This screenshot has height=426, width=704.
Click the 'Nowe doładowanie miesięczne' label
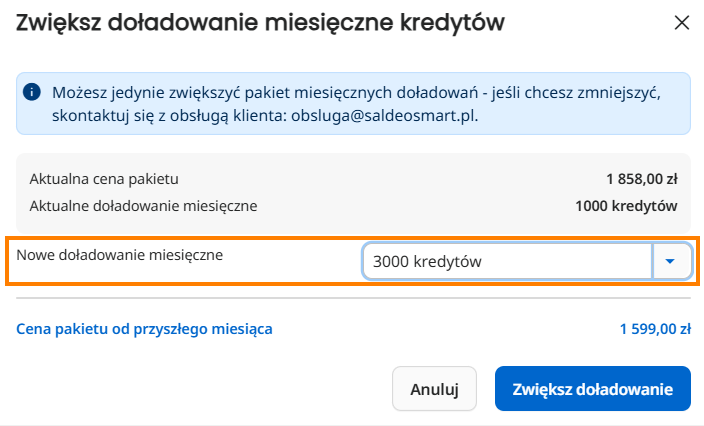tap(119, 255)
